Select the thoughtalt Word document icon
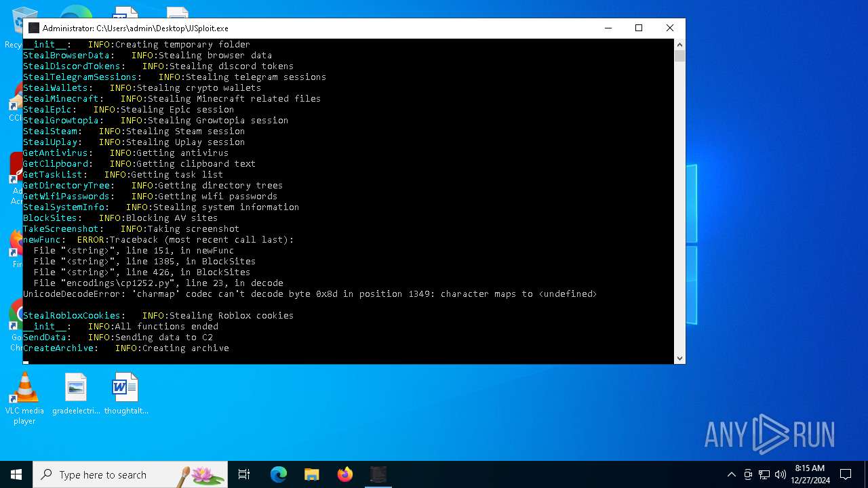The width and height of the screenshot is (868, 488). (x=125, y=394)
